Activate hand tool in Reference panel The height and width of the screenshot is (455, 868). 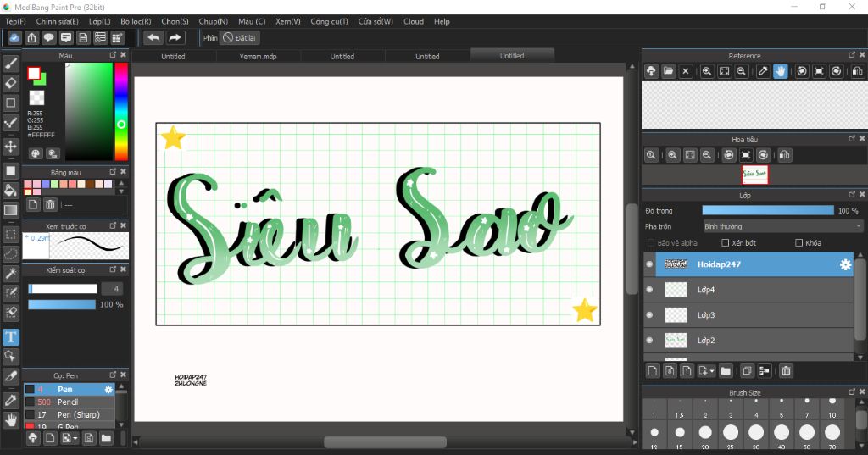[781, 71]
